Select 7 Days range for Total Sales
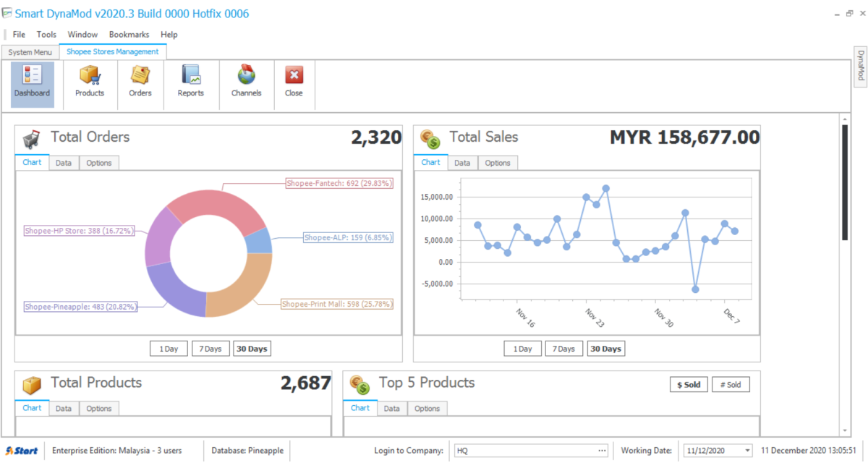868x463 pixels. (x=564, y=349)
